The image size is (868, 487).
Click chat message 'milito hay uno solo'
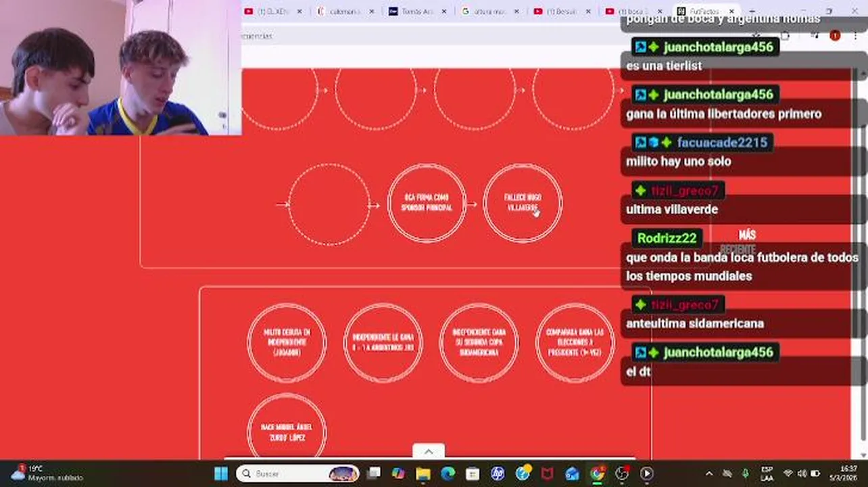pos(679,161)
